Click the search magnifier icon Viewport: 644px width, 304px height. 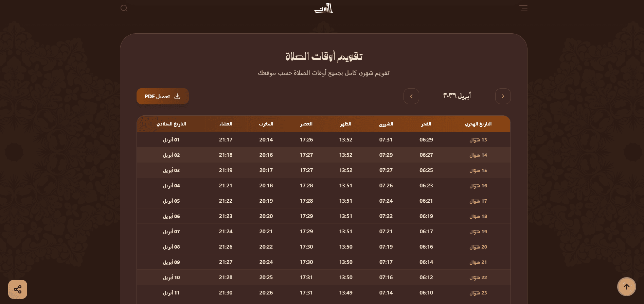coord(124,8)
